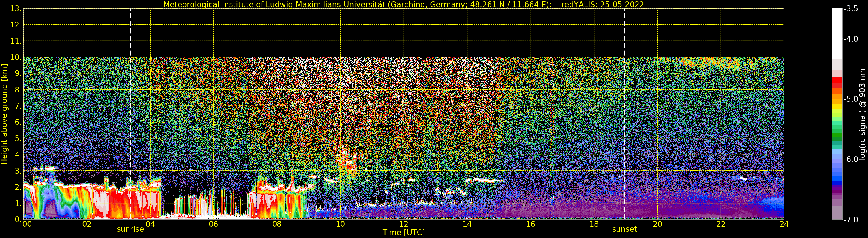Screen dimensions: 868x238
Task: Click the colorbar label 'log(rc-signal) @ 903 nm'
Action: (863, 114)
